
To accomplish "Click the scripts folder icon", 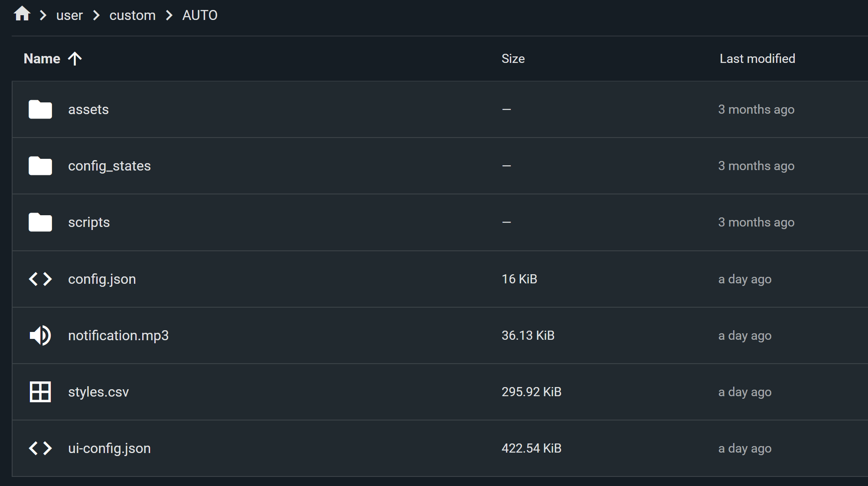I will (x=40, y=222).
